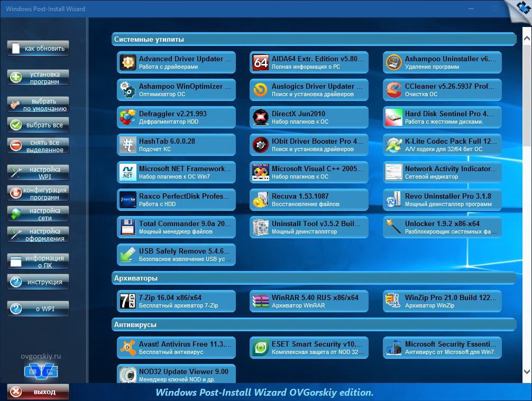The width and height of the screenshot is (532, 401).
Task: Open the 'как обновить' button
Action: (x=38, y=49)
